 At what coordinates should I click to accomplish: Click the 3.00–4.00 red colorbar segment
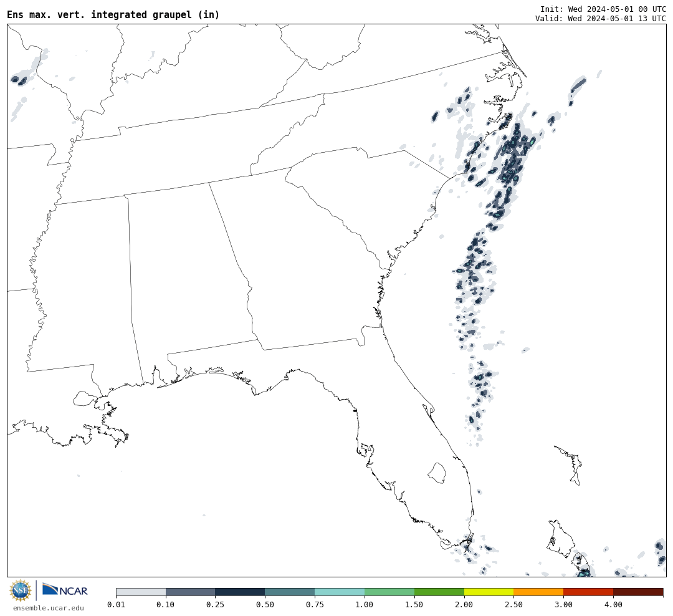588,592
